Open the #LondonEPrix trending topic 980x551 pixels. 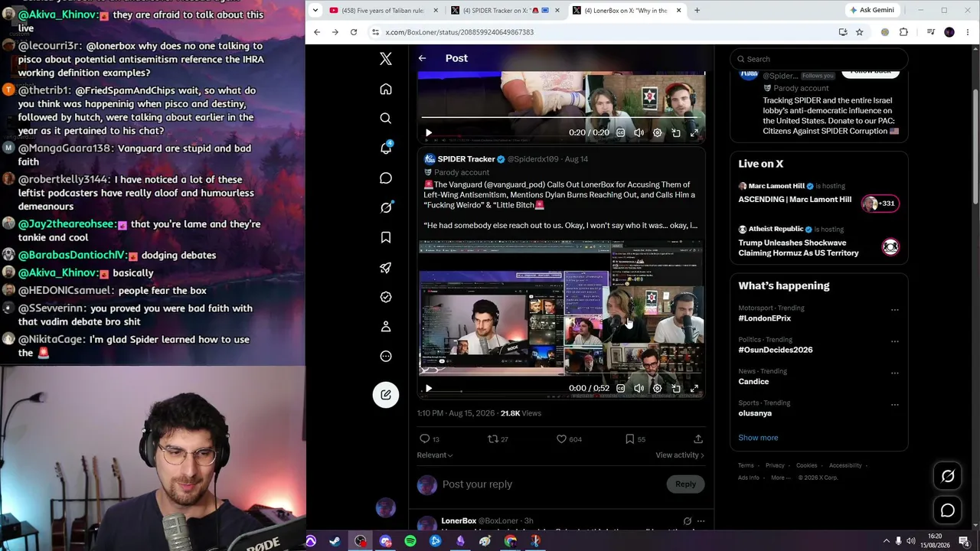click(x=765, y=318)
